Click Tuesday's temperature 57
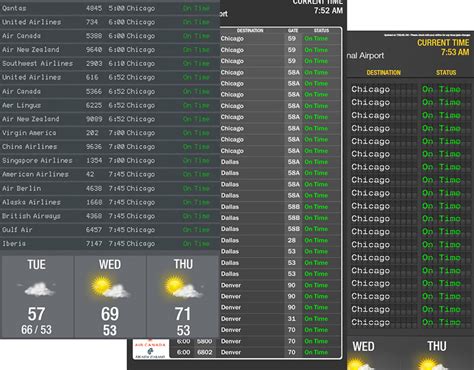Image resolution: width=474 pixels, height=370 pixels. pos(36,314)
